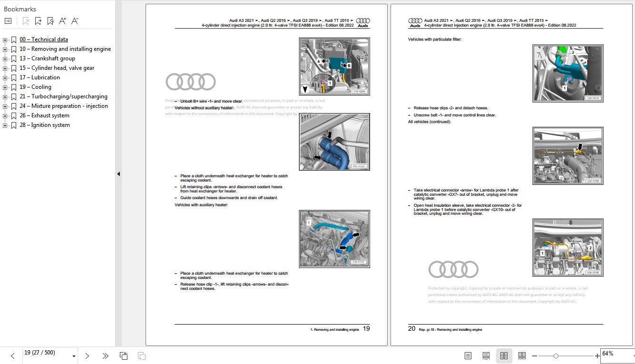Click the coolant hoses figure without auxiliary heater

pos(334,142)
